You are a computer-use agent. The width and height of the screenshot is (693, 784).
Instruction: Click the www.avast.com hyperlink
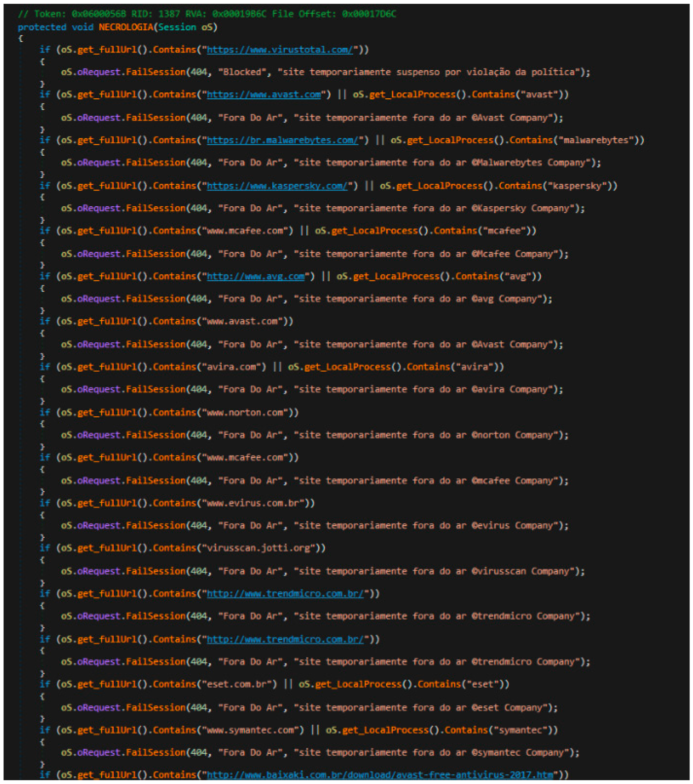263,95
